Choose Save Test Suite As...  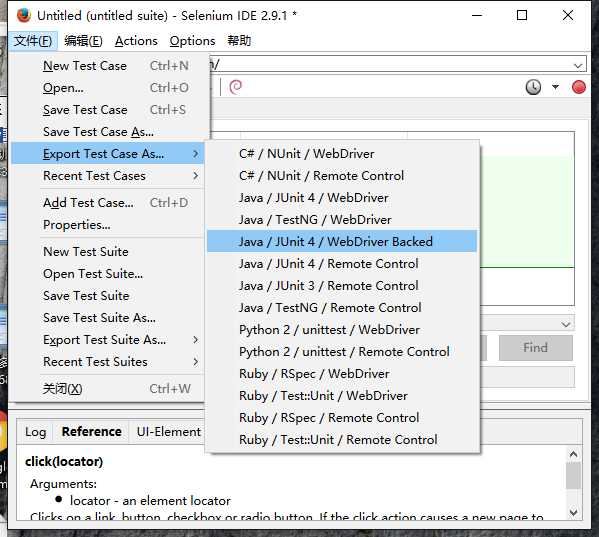[x=108, y=318]
